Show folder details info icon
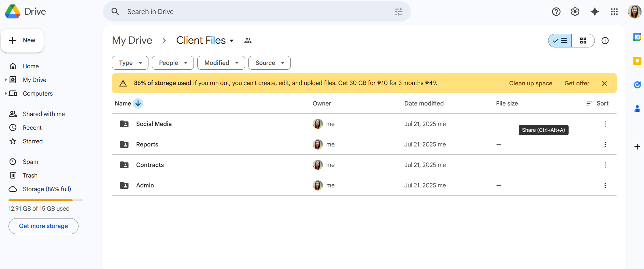Screen dimensions: 644x269 click(605, 41)
